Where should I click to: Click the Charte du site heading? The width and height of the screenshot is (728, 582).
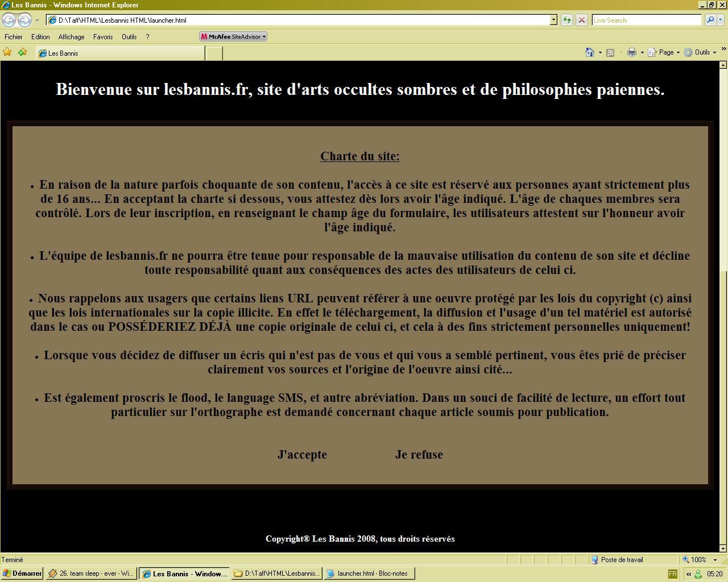360,156
